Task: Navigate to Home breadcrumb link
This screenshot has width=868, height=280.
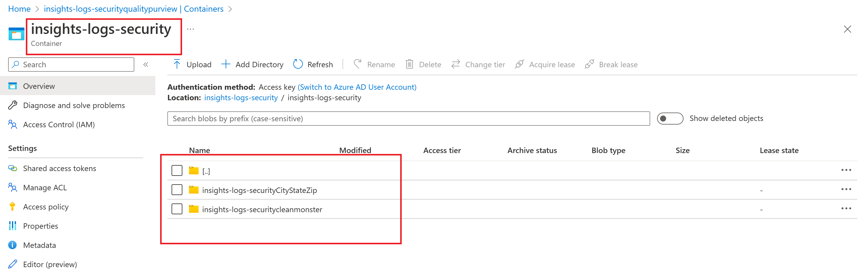Action: click(19, 9)
